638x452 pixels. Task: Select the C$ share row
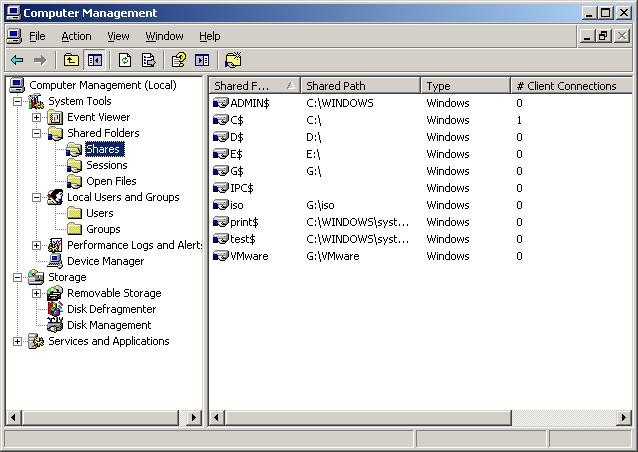point(419,120)
